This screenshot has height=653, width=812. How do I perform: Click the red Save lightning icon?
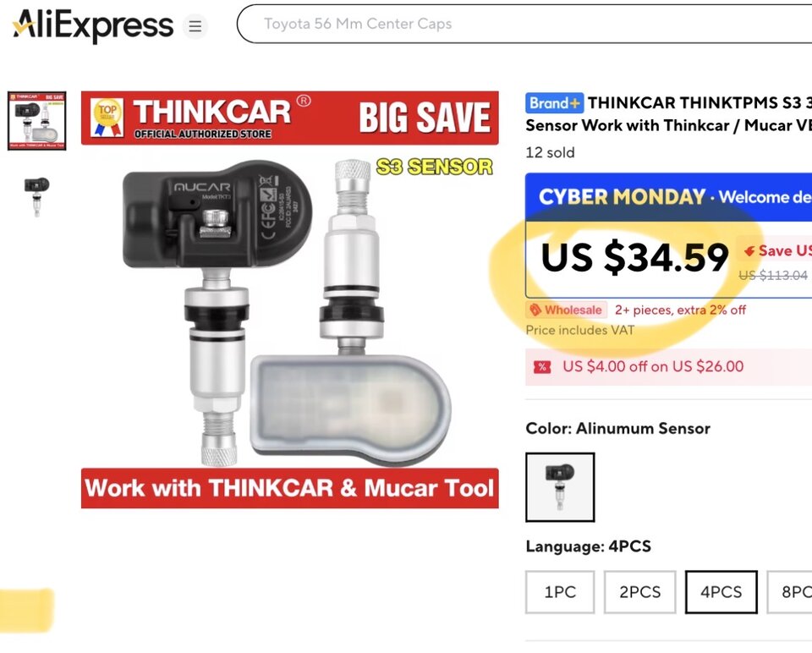[x=749, y=251]
